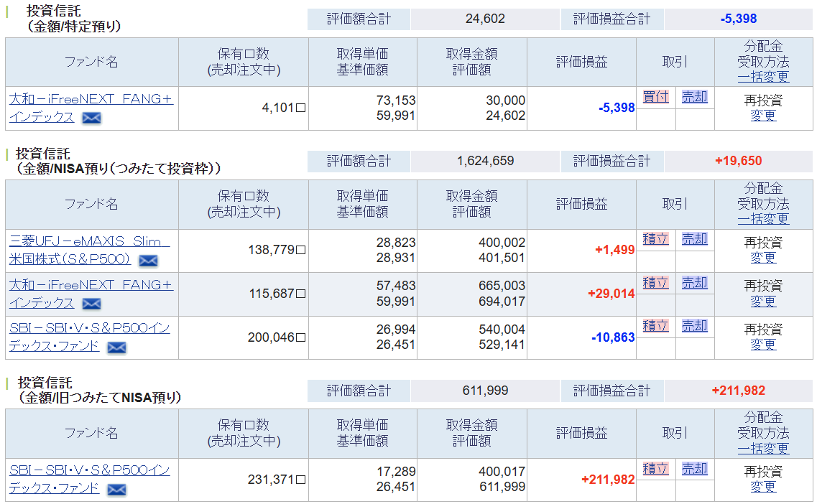Click 変更 for SBI・V・S&P500 in 旧つみたてNISA

[763, 487]
